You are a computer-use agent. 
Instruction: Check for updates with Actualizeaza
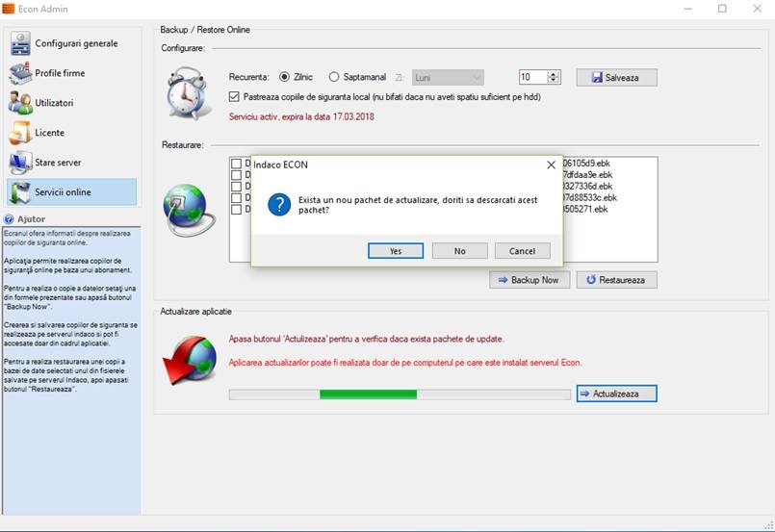[616, 393]
